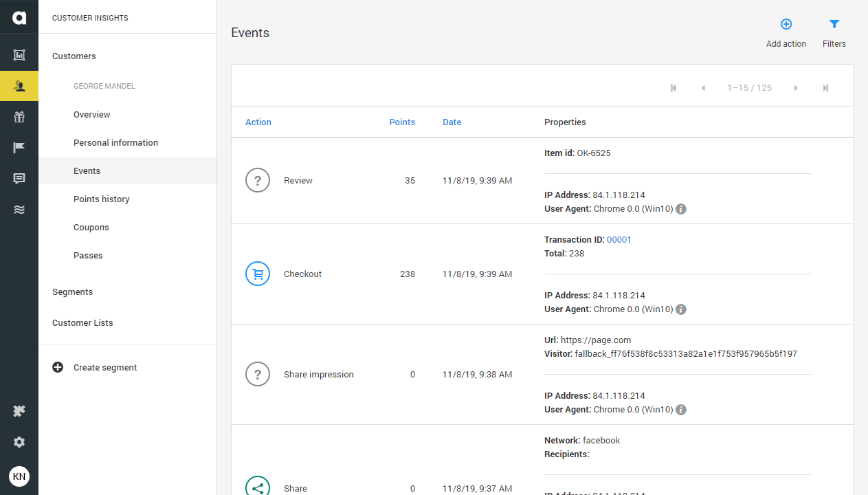
Task: Click the Checkout event cart icon
Action: [258, 274]
